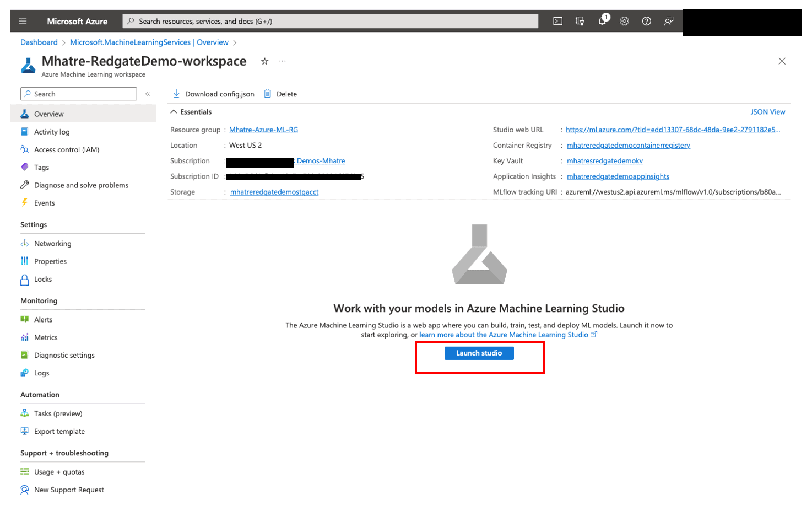
Task: Switch to JSON View
Action: tap(767, 112)
